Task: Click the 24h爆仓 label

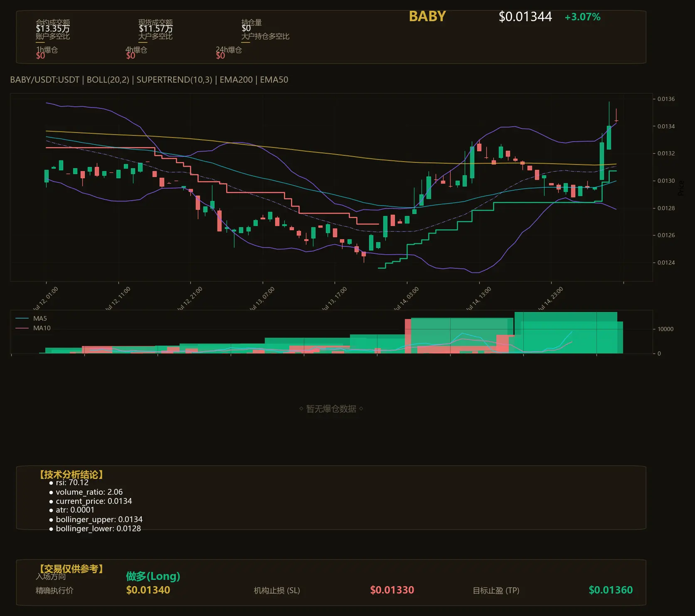Action: pos(229,50)
